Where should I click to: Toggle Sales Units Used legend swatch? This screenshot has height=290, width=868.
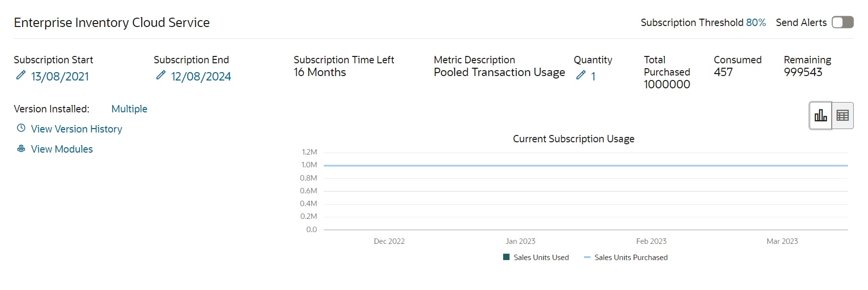507,257
